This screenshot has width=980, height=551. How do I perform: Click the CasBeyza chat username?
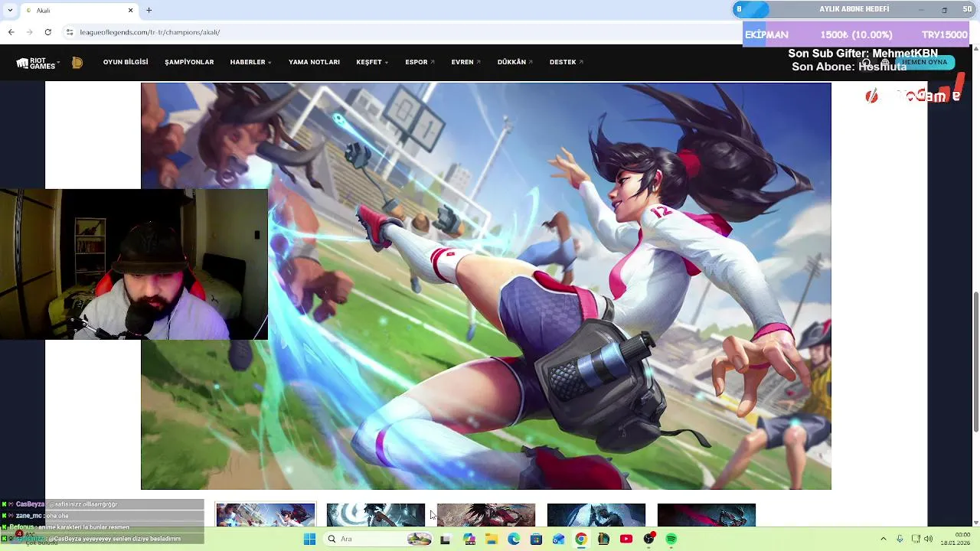point(30,504)
